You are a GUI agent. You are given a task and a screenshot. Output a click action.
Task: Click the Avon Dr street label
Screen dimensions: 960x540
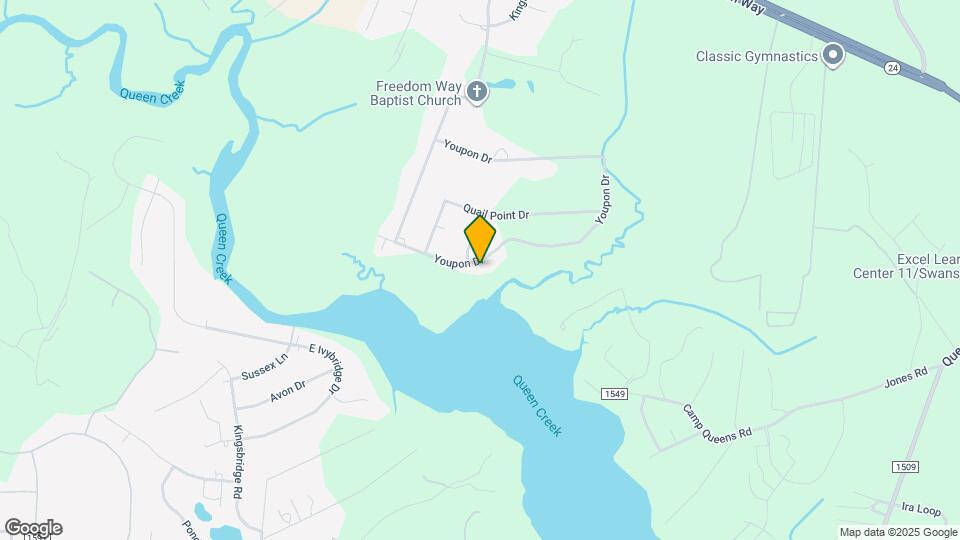coord(288,391)
